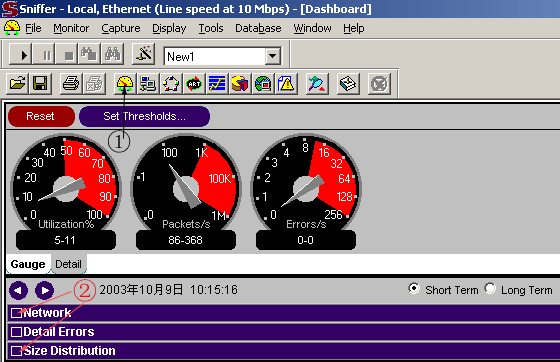Stop capture with the stop icon
Screen dimensions: 560x362
pos(67,55)
